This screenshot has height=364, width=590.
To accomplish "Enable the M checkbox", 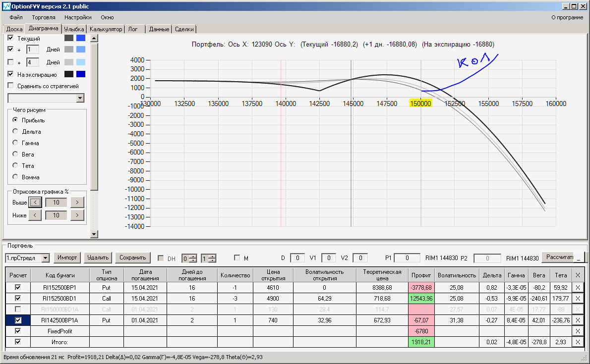I will (x=236, y=258).
